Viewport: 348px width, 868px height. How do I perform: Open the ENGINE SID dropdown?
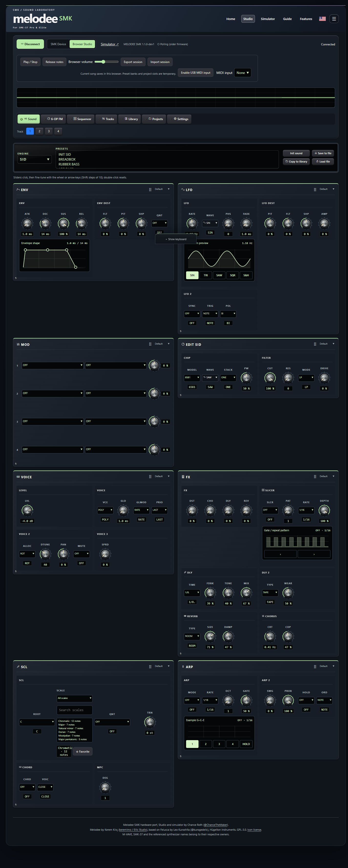coord(34,159)
